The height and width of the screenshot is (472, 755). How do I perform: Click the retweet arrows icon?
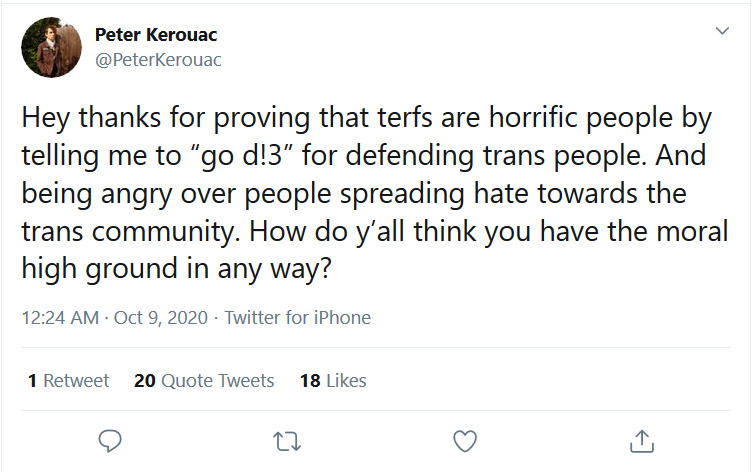(x=287, y=441)
